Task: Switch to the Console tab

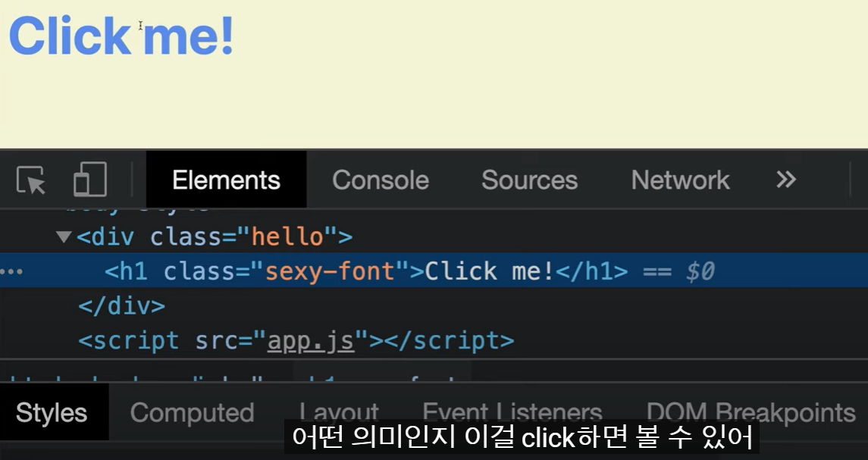Action: coord(381,180)
